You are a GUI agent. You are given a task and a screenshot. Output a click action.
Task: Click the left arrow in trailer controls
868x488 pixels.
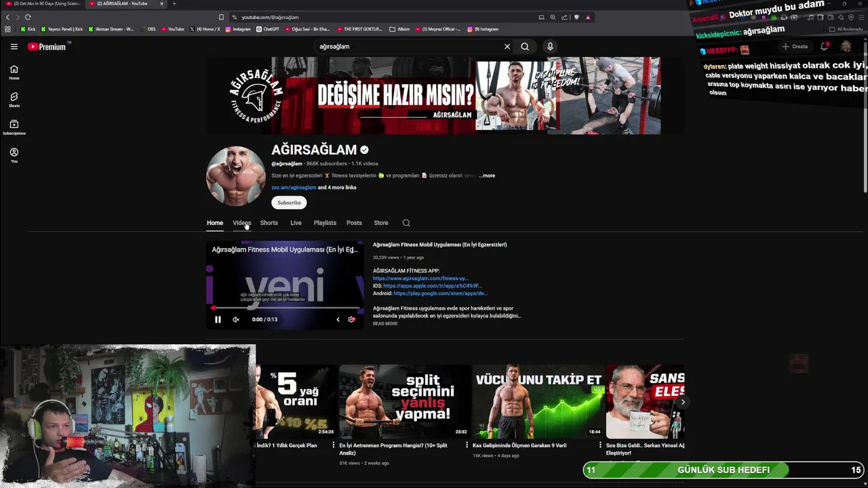[338, 319]
